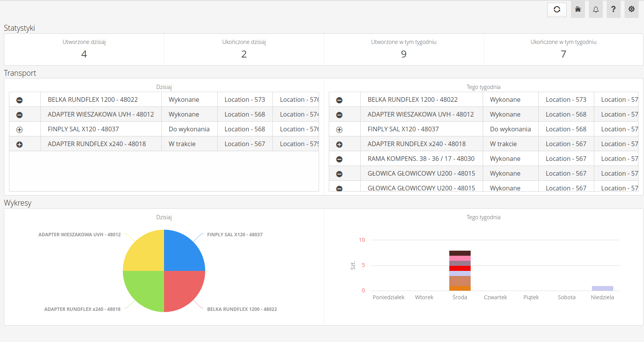The width and height of the screenshot is (644, 342).
Task: Click the bright red segment of Środa bar
Action: point(460,268)
